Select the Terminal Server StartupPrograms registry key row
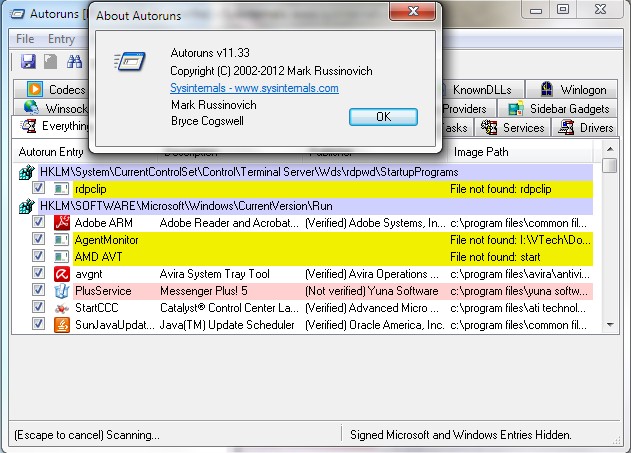This screenshot has width=631, height=453. [x=316, y=172]
